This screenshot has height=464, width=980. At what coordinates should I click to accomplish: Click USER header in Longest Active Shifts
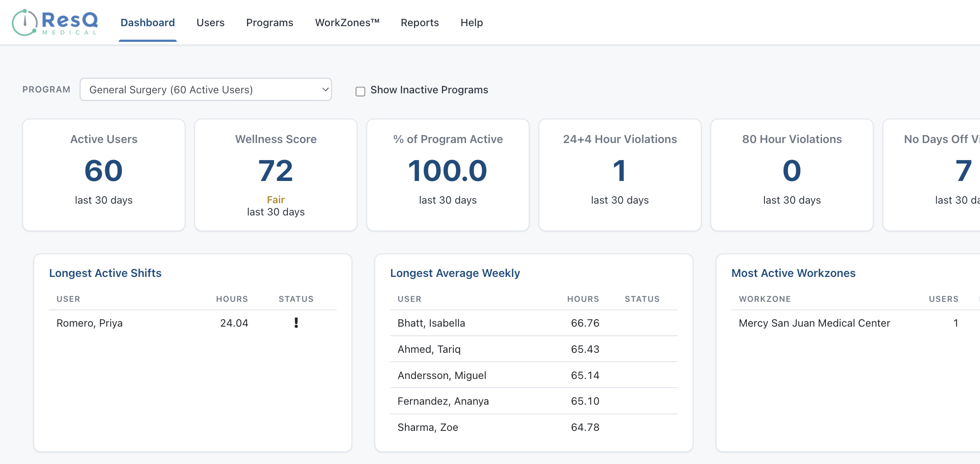click(x=68, y=299)
